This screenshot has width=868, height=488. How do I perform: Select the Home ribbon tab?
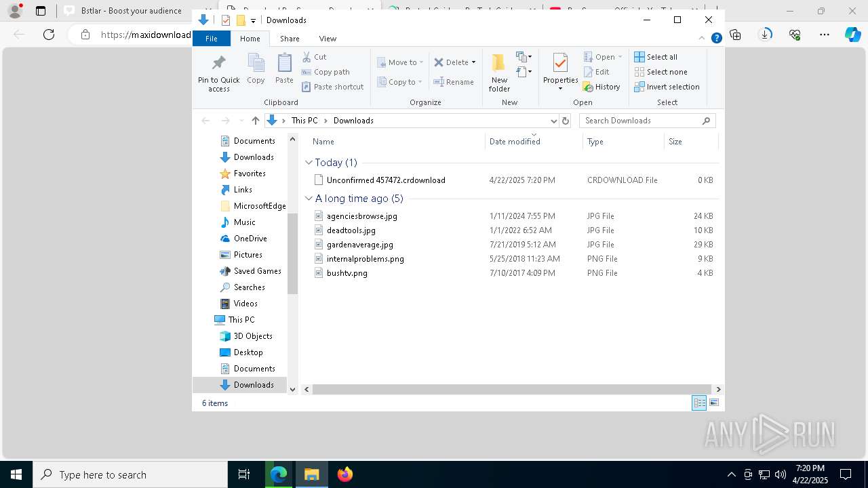click(250, 39)
